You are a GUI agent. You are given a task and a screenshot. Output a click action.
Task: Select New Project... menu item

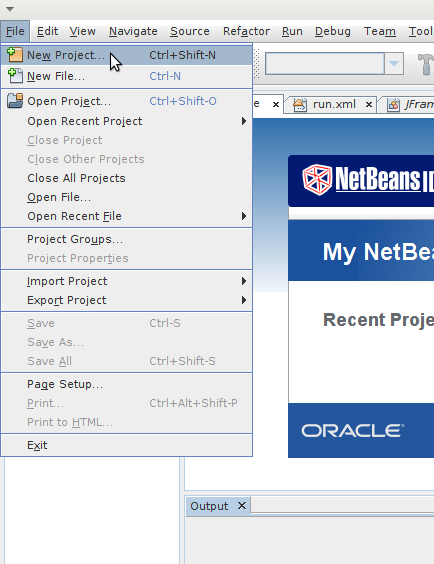[127, 55]
